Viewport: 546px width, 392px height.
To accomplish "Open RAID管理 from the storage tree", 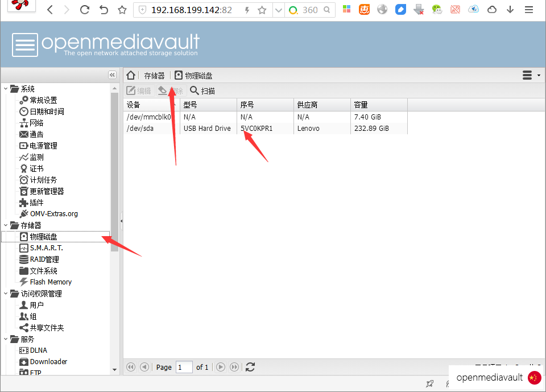I will [44, 259].
